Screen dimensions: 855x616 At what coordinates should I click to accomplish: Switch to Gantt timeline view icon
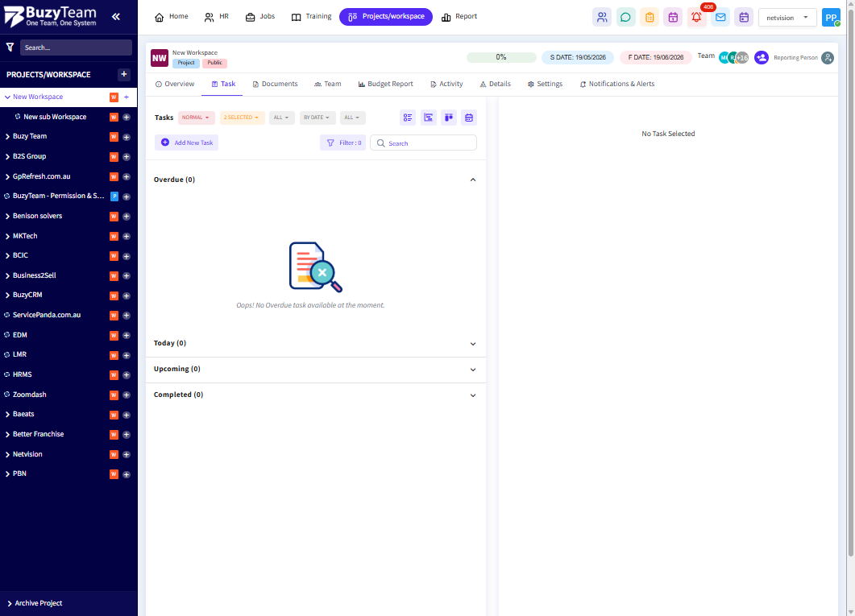coord(429,118)
